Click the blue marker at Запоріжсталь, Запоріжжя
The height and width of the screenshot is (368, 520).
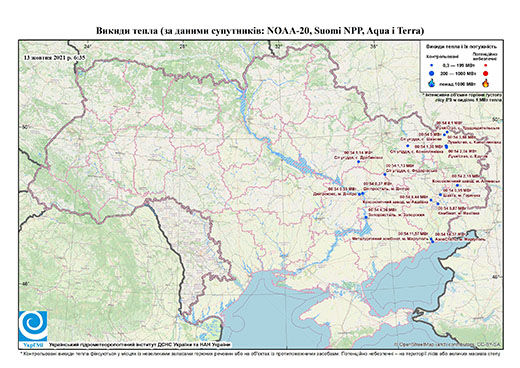point(366,217)
